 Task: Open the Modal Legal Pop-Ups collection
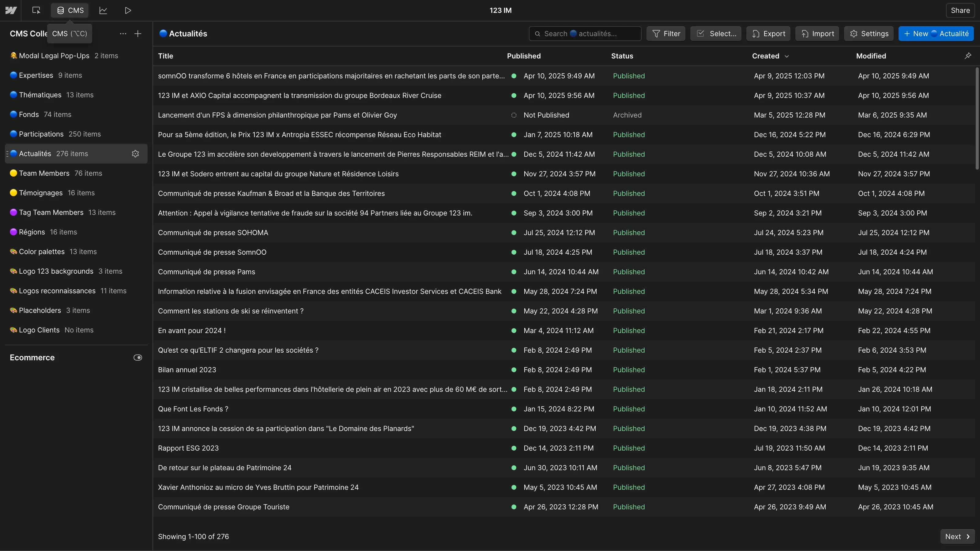tap(76, 55)
